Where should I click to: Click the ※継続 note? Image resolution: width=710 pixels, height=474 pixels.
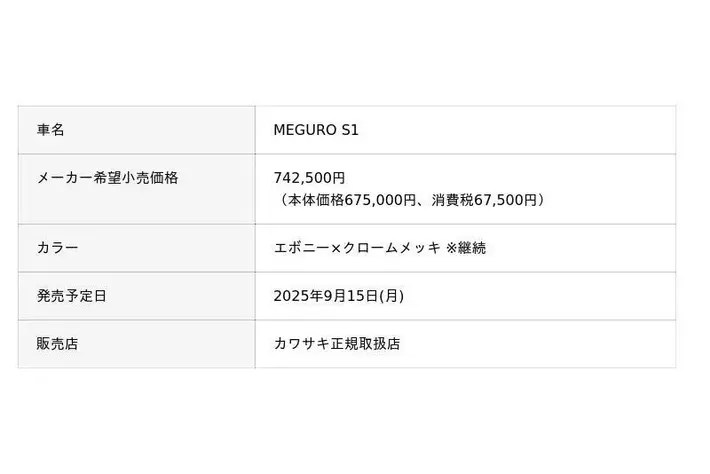(466, 248)
